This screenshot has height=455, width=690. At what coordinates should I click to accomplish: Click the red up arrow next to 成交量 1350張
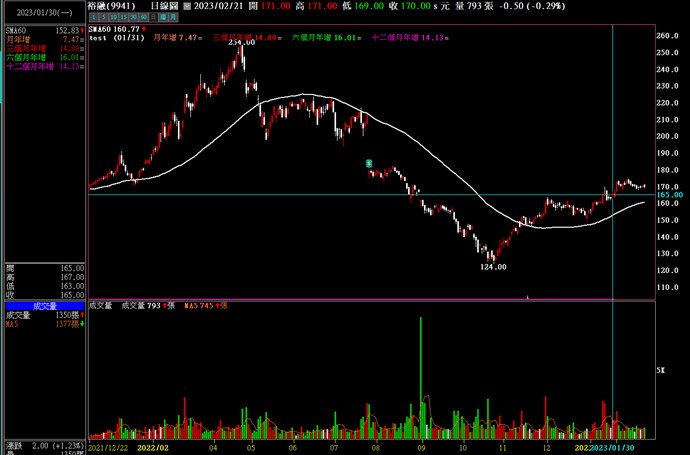coord(81,315)
